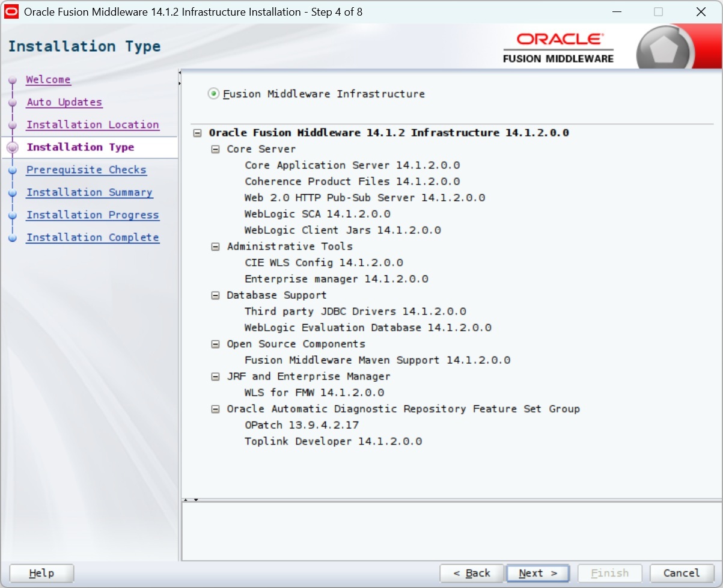
Task: Select Coherence Product Files 14.1.2.0.0 row
Action: tap(352, 182)
